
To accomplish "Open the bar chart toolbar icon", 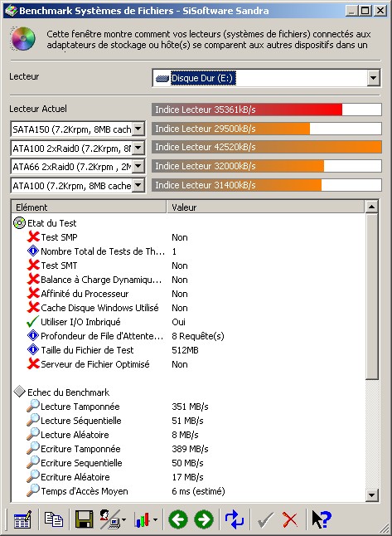I will 142,520.
